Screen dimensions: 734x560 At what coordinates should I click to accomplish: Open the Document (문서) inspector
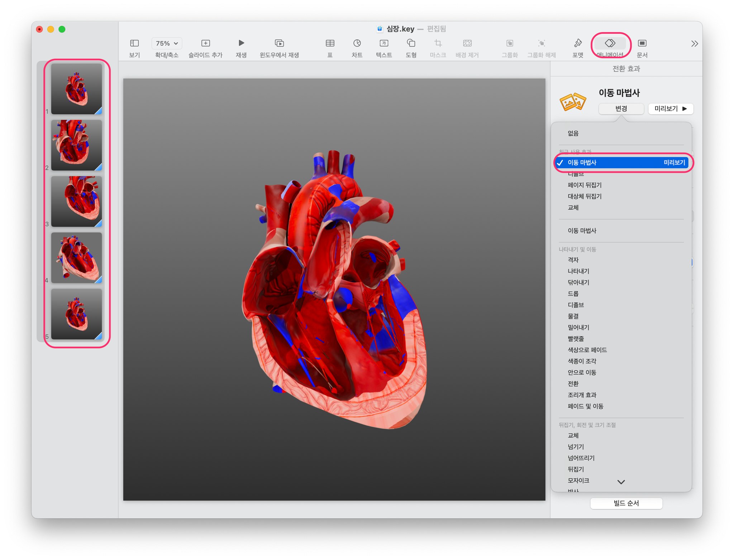pyautogui.click(x=642, y=43)
